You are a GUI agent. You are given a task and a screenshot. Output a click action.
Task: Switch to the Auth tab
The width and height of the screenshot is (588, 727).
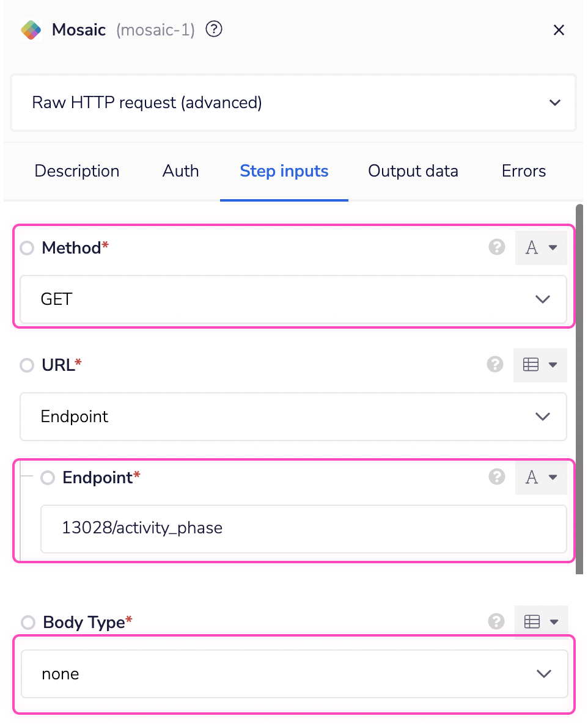pyautogui.click(x=180, y=171)
